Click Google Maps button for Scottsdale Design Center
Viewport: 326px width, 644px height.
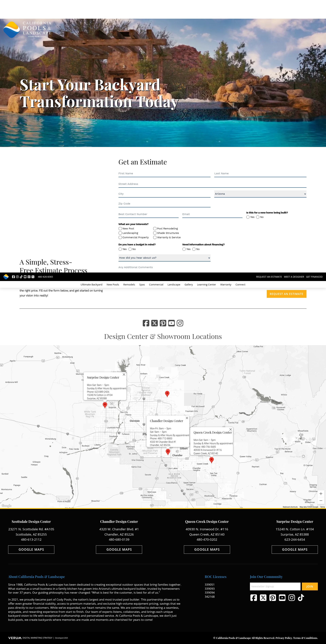[31, 549]
